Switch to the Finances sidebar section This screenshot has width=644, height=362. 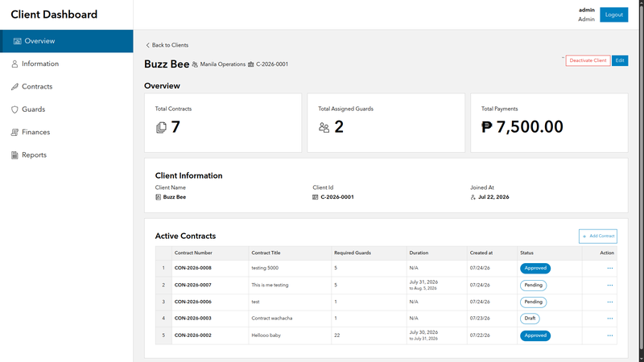pyautogui.click(x=67, y=132)
